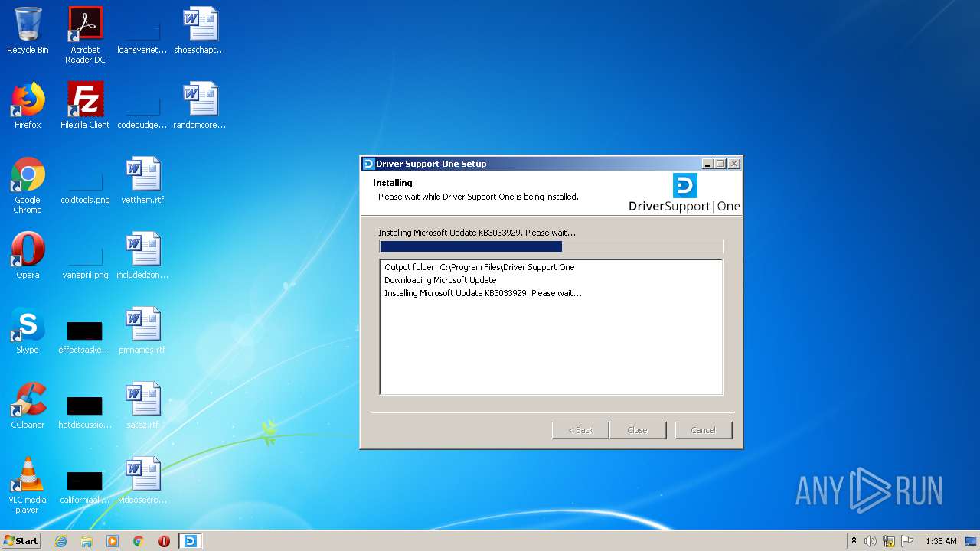The image size is (980, 551).
Task: Click the Downloading Microsoft Update log line
Action: pos(440,280)
